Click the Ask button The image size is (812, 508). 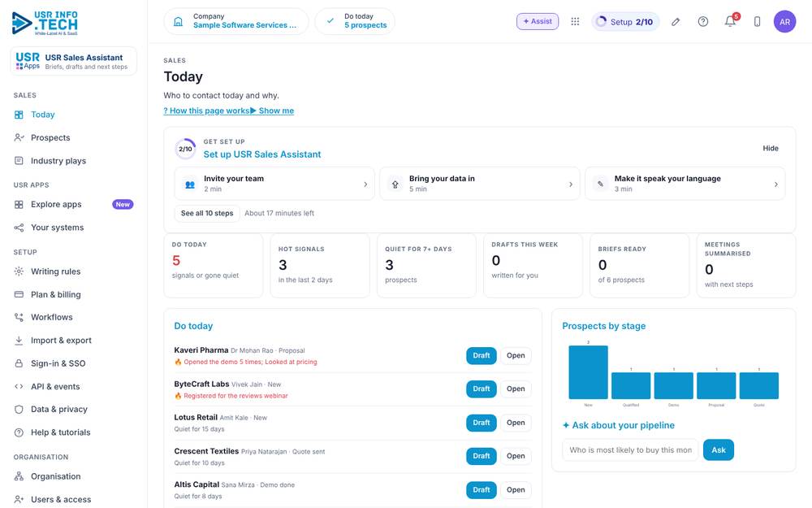point(719,450)
